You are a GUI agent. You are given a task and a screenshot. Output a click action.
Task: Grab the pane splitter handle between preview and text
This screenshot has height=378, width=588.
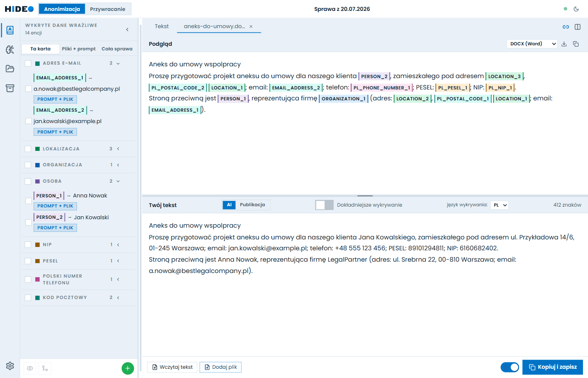[365, 196]
